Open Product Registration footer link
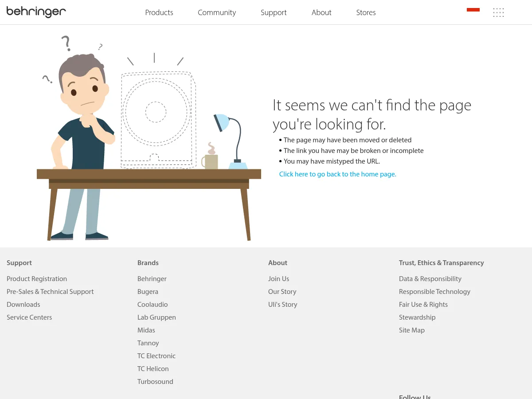The image size is (532, 399). [37, 279]
